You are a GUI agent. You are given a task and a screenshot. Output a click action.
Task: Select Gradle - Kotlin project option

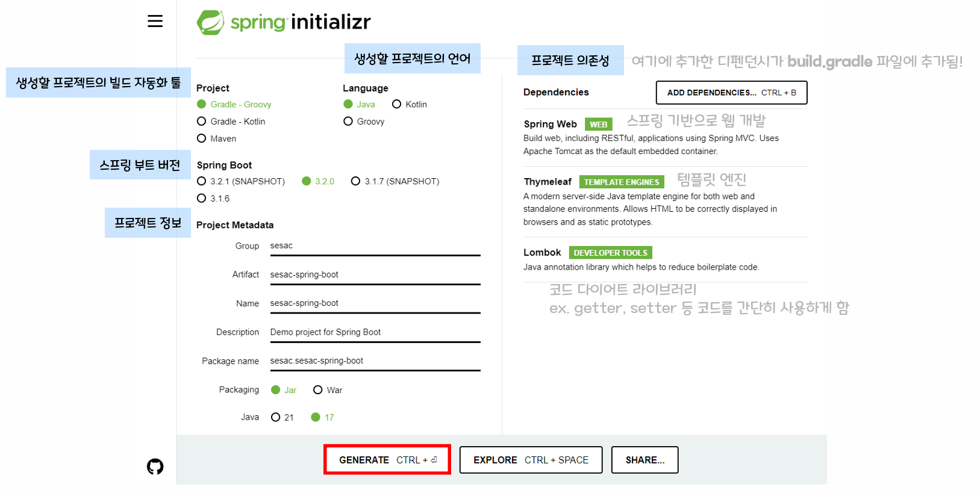click(x=231, y=121)
